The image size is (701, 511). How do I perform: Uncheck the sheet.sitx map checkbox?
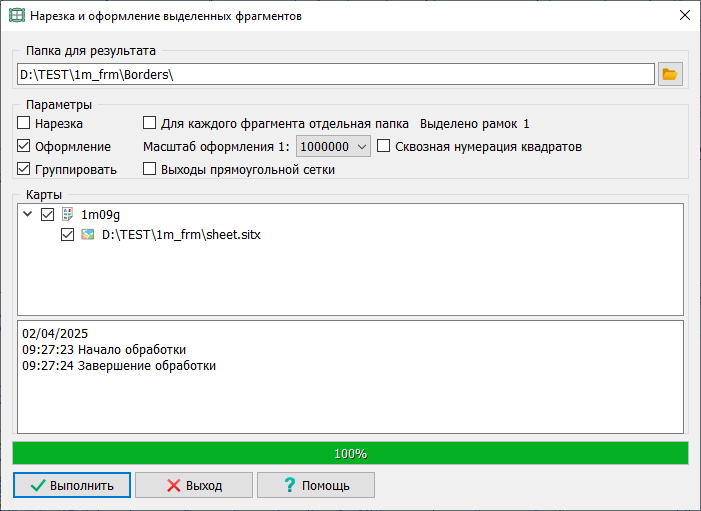[68, 234]
